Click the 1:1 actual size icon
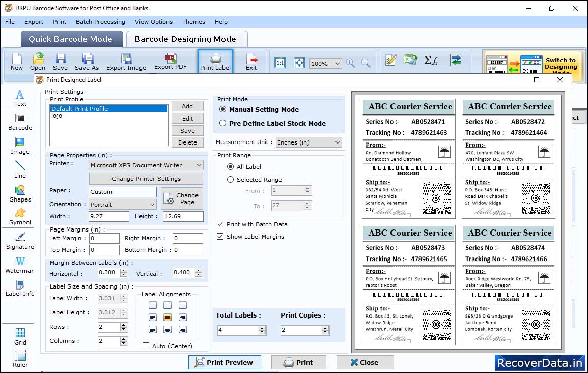 click(x=280, y=63)
